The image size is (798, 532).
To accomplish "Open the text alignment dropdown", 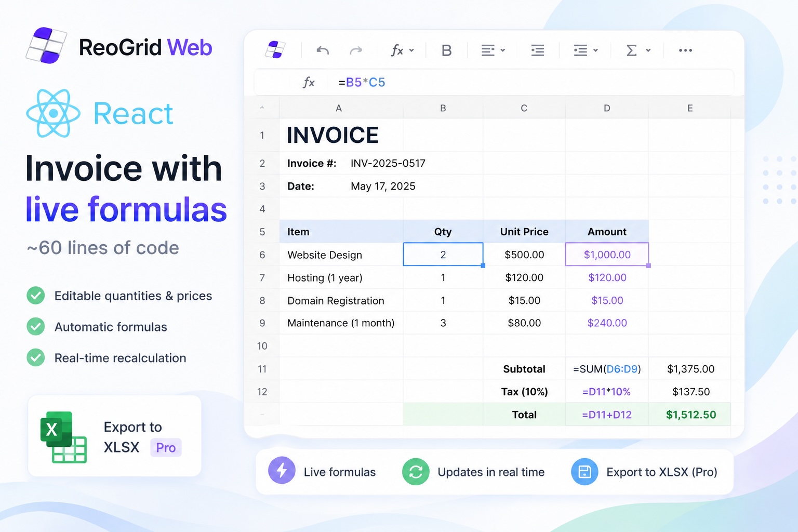I will coord(493,50).
